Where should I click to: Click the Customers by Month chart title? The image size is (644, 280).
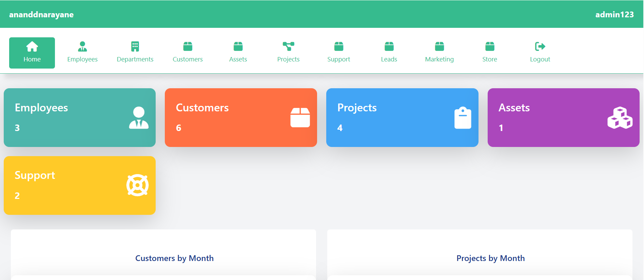pos(174,258)
